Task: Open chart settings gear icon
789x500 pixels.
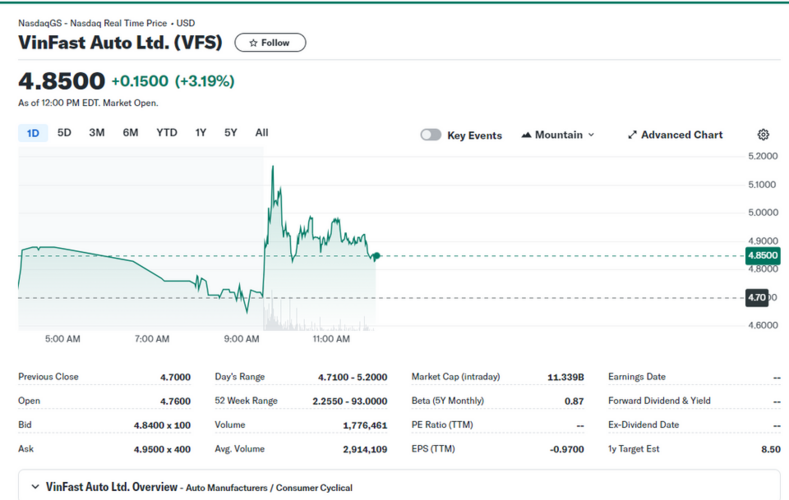Action: [763, 134]
